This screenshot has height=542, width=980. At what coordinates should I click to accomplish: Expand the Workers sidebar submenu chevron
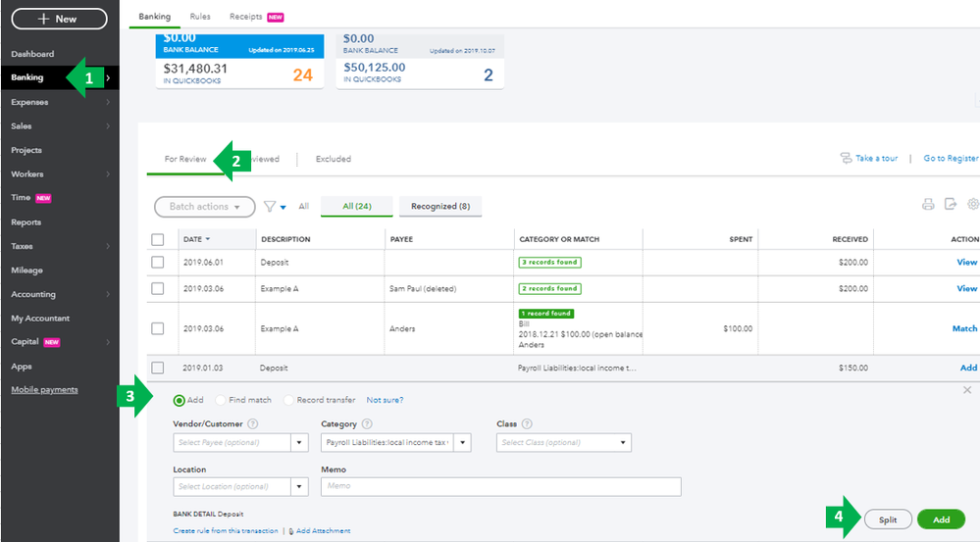(x=108, y=174)
